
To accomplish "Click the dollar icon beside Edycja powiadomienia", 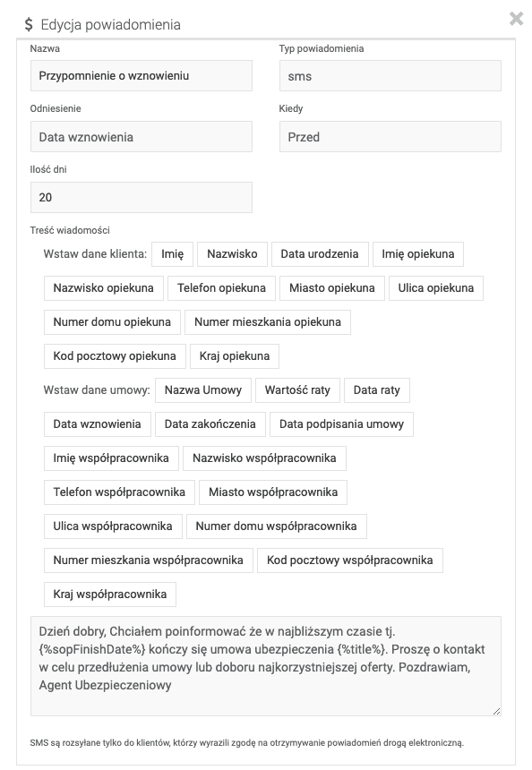I will coord(29,24).
